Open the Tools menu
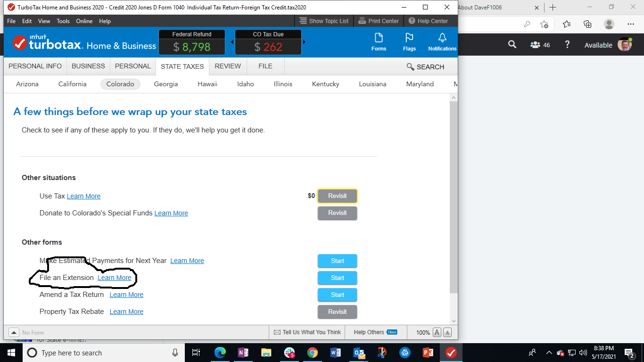Image resolution: width=644 pixels, height=362 pixels. (63, 21)
